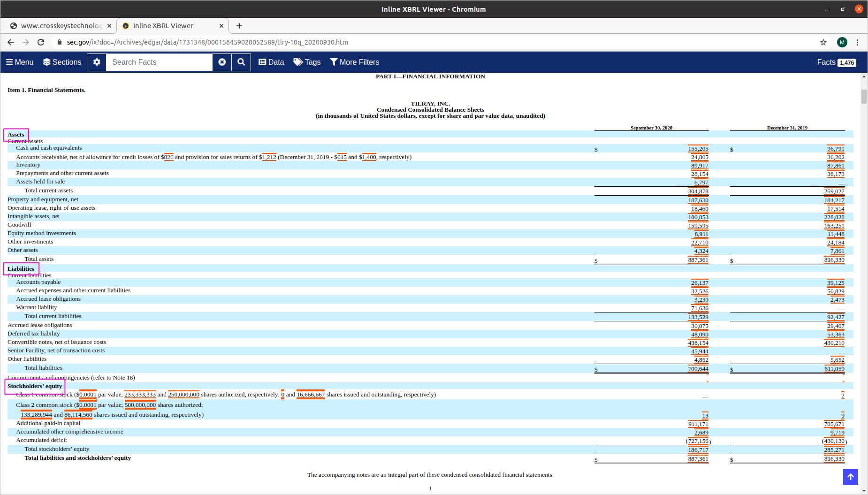Viewport: 868px width, 495px height.
Task: Clear the search with the X icon
Action: coord(222,62)
